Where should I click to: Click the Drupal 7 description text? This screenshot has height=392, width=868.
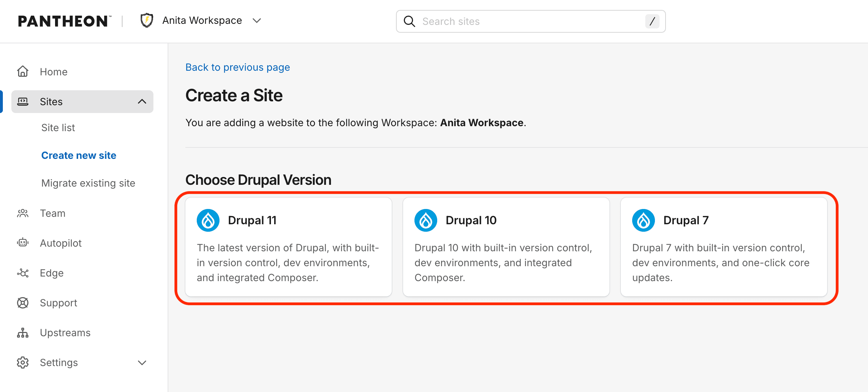coord(721,263)
